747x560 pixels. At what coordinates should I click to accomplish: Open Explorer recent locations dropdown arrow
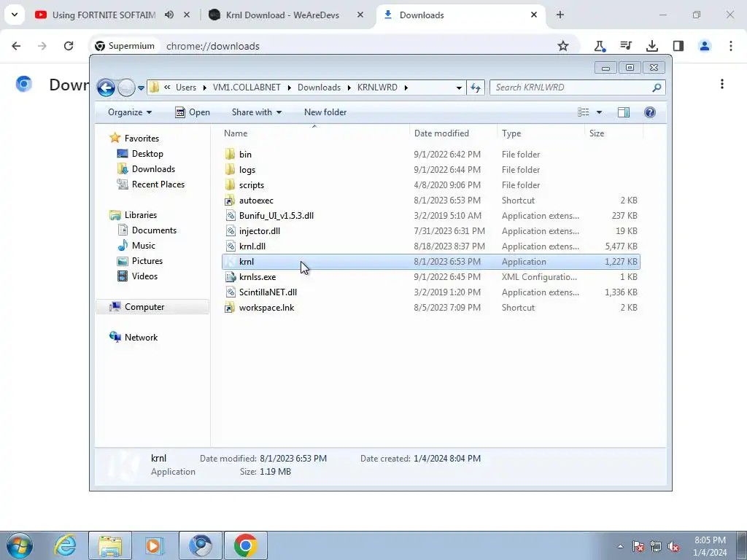pos(141,87)
